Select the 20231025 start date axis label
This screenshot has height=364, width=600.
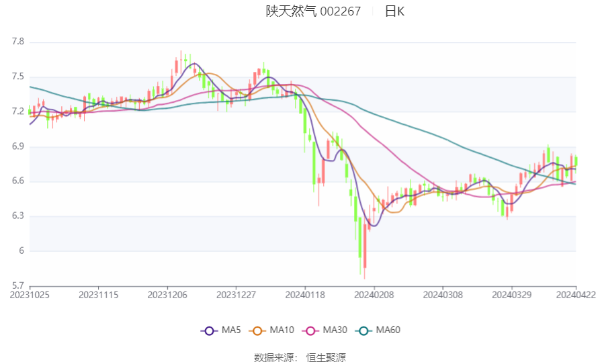tap(30, 295)
